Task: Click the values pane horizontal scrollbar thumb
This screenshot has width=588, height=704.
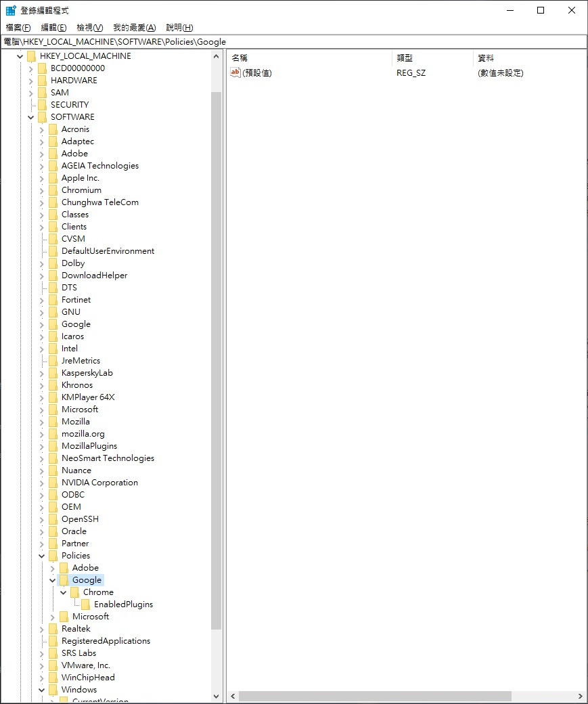Action: click(x=376, y=697)
